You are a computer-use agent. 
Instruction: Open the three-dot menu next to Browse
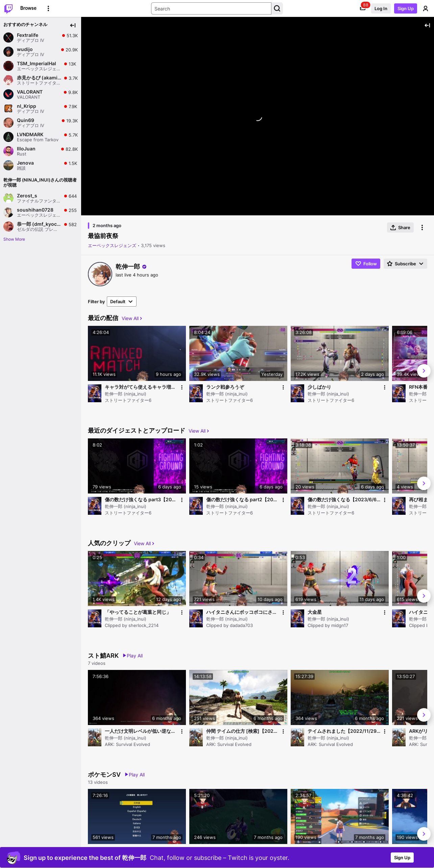click(x=48, y=8)
